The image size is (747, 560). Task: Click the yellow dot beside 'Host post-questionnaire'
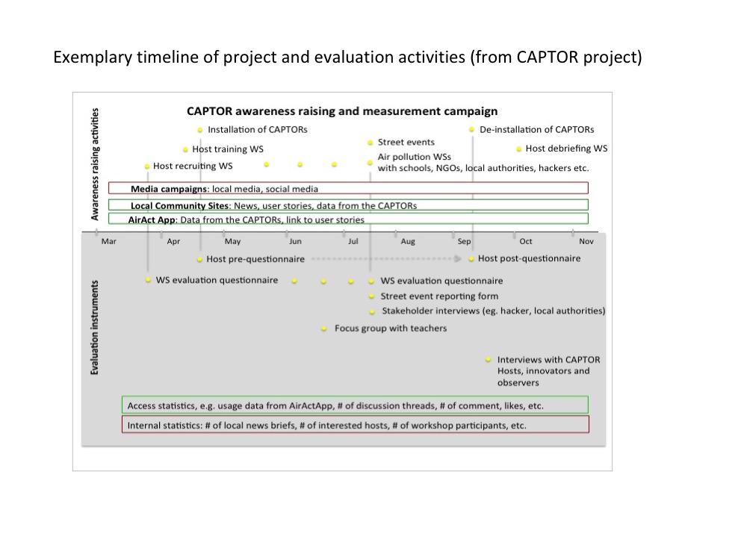pos(471,258)
